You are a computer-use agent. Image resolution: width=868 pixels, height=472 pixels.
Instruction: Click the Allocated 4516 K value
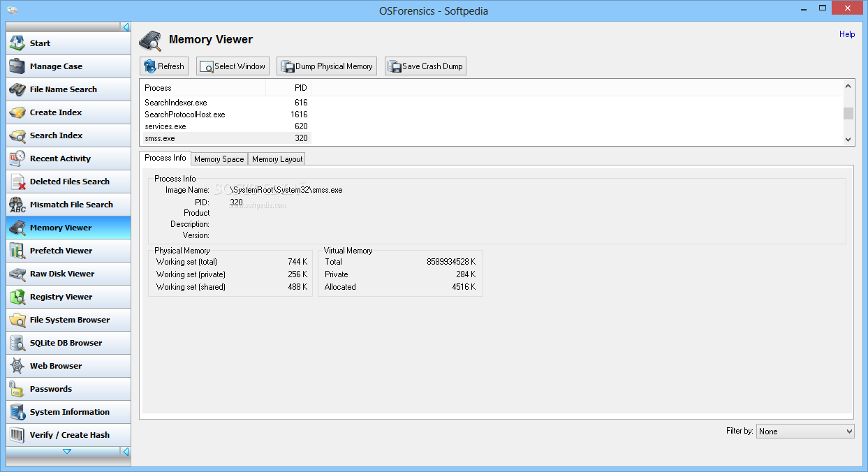pyautogui.click(x=464, y=287)
